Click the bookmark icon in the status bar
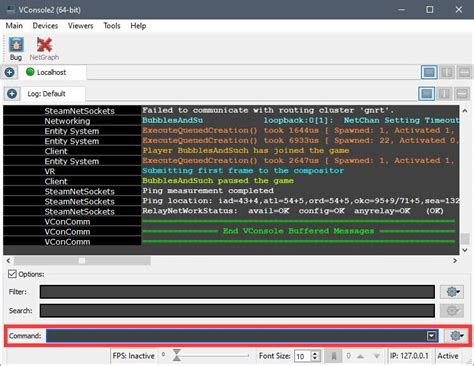 coord(333,356)
